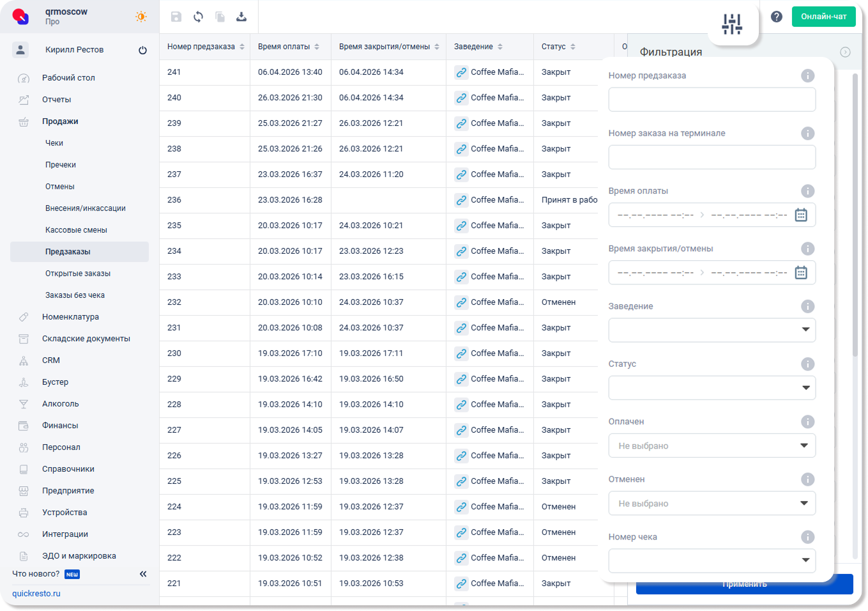Sort by Номер предзаказа column
This screenshot has width=868, height=611.
coord(242,47)
